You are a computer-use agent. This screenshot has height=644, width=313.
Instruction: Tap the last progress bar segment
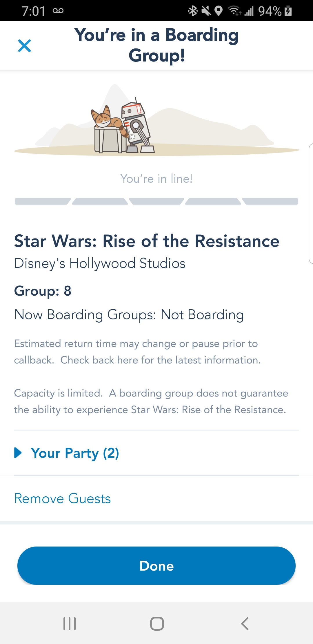pos(271,201)
